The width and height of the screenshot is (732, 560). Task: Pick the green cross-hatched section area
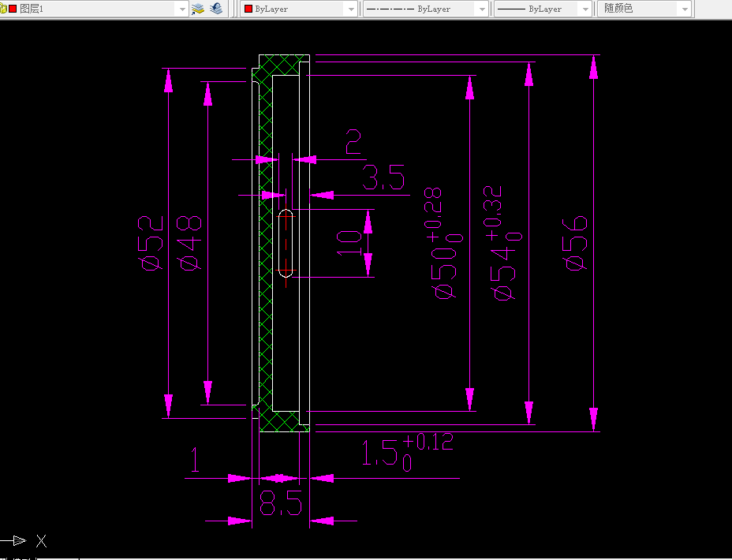point(266,243)
